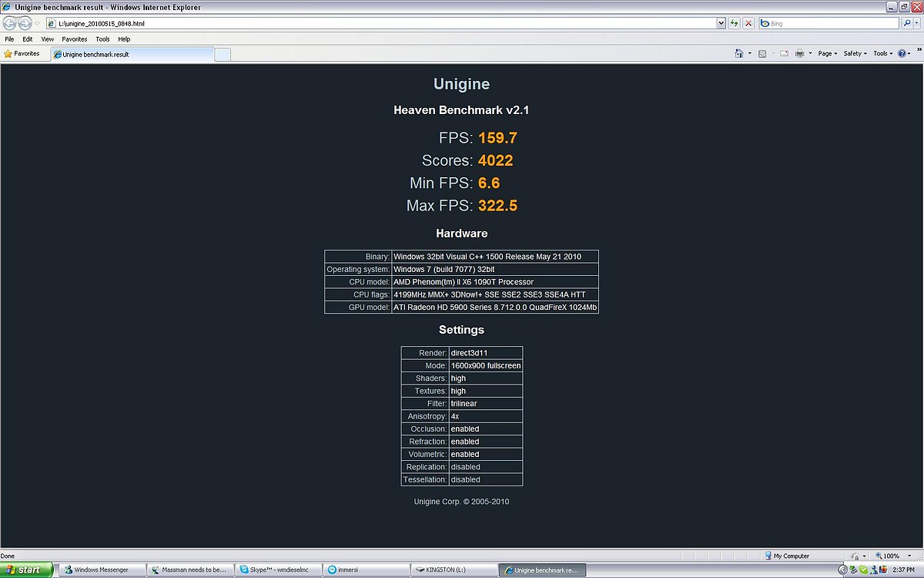Open the View menu
Viewport: 924px width, 578px height.
click(47, 39)
